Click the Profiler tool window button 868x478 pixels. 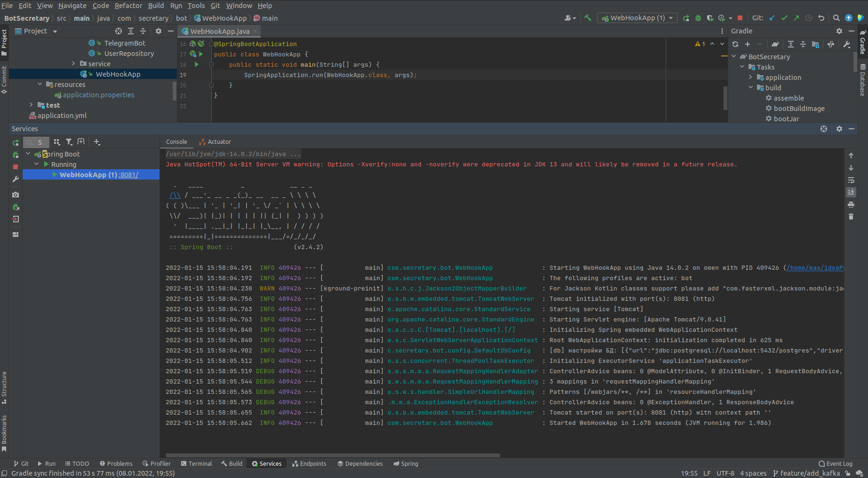point(157,463)
